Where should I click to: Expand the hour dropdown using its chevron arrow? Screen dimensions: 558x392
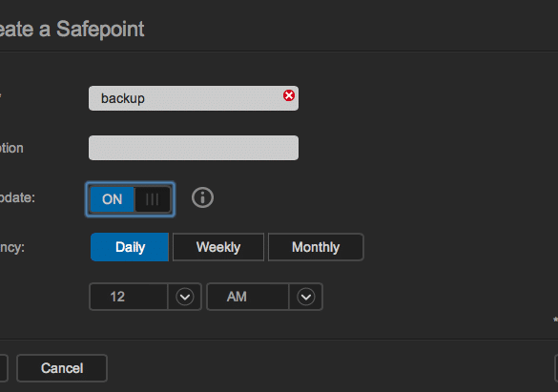185,297
